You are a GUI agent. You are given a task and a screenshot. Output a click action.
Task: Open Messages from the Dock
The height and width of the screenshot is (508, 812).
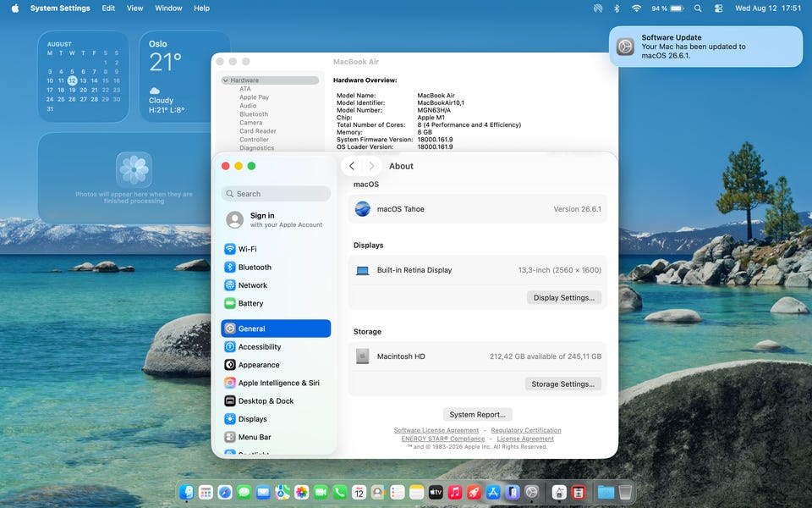[x=244, y=492]
